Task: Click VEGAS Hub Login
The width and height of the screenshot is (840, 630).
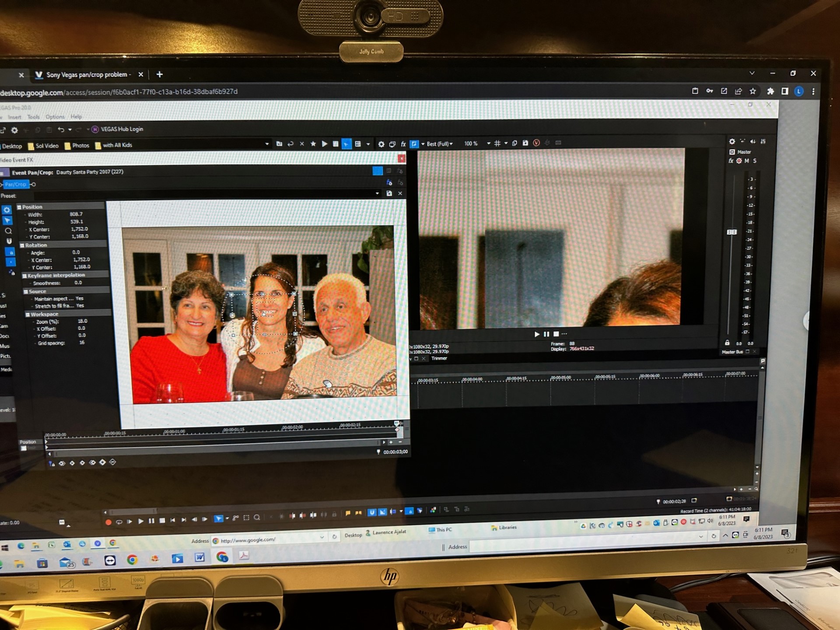Action: pyautogui.click(x=122, y=129)
